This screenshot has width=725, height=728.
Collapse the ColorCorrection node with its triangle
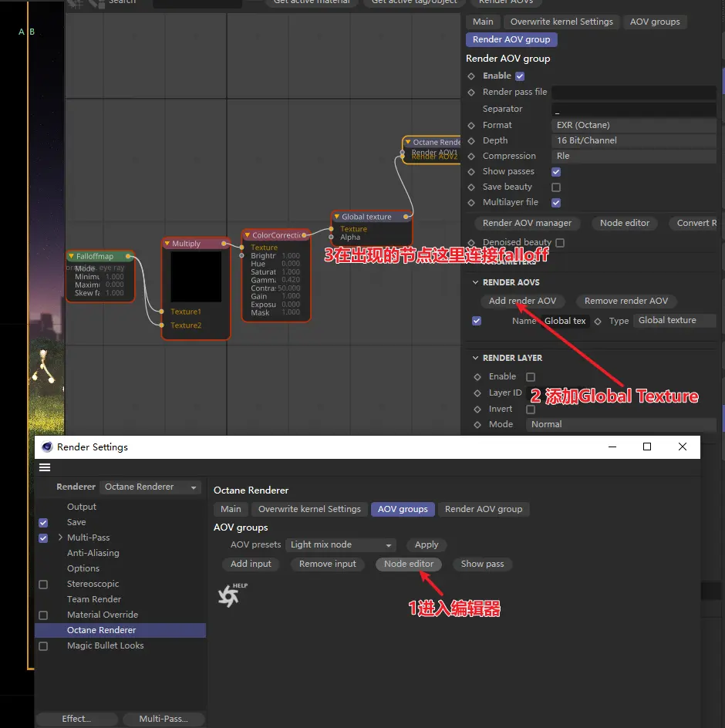pos(248,235)
